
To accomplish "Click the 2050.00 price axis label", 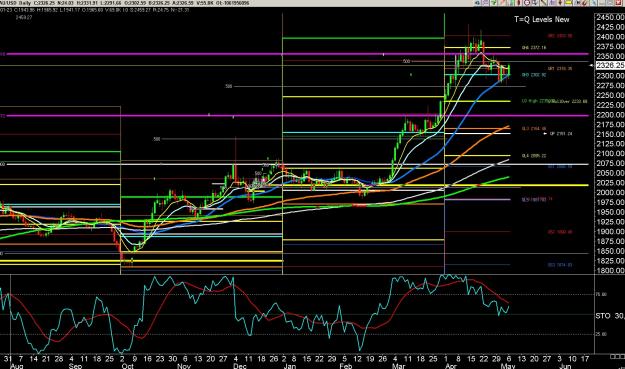I will [x=610, y=173].
